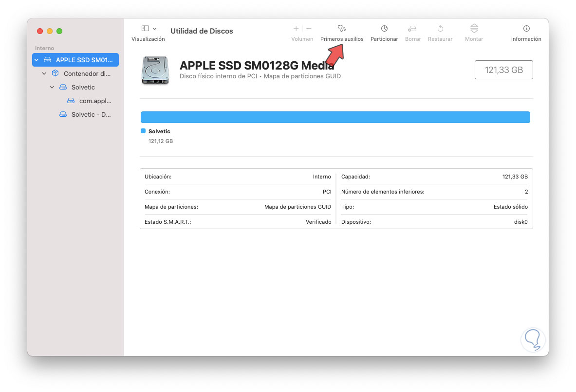Image resolution: width=576 pixels, height=392 pixels.
Task: Click the Estado sólido type value
Action: (x=511, y=207)
